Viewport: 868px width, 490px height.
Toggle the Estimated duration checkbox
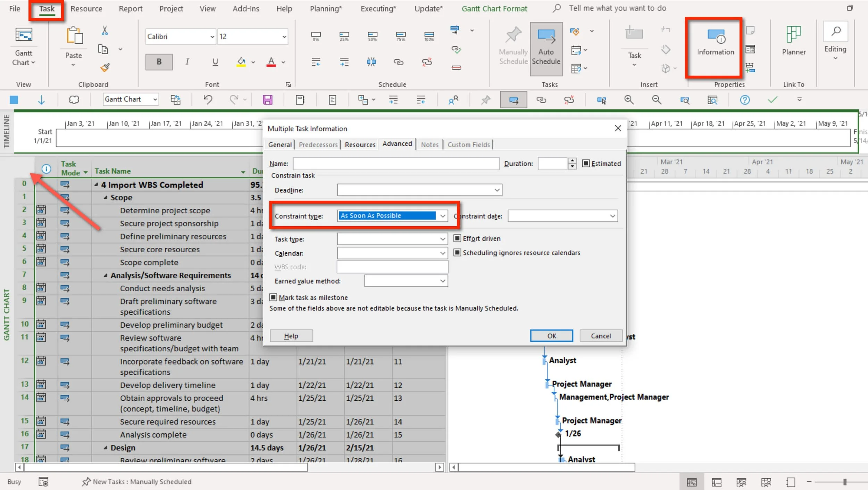tap(586, 163)
